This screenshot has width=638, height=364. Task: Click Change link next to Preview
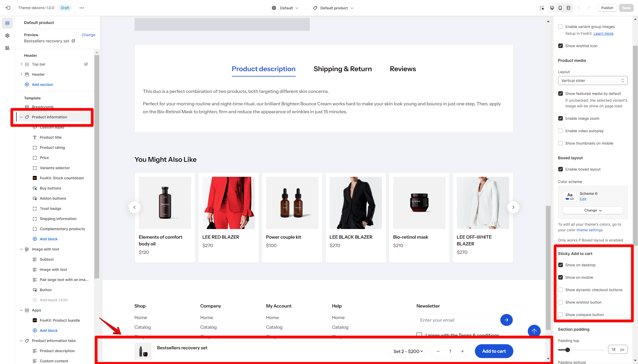coord(88,35)
